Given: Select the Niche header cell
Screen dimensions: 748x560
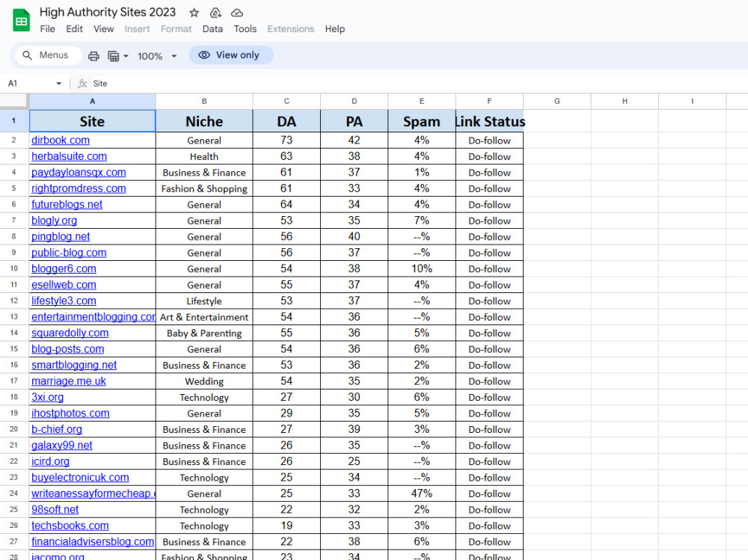Looking at the screenshot, I should pyautogui.click(x=204, y=121).
